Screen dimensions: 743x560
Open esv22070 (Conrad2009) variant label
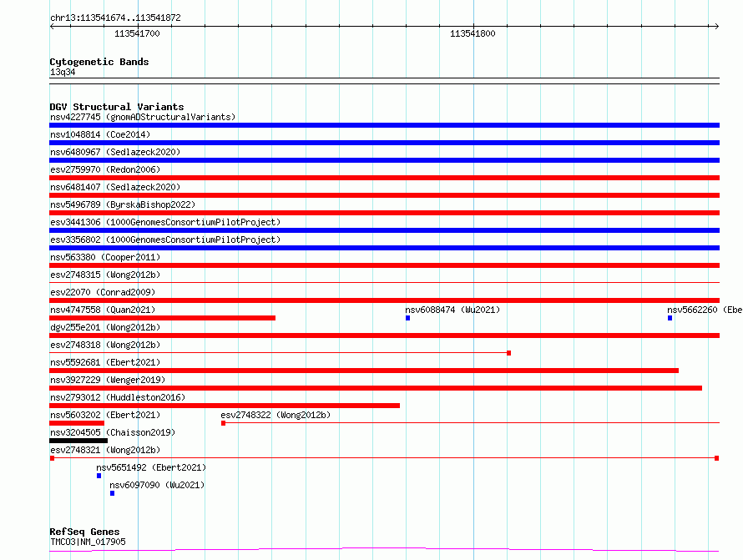tap(103, 292)
